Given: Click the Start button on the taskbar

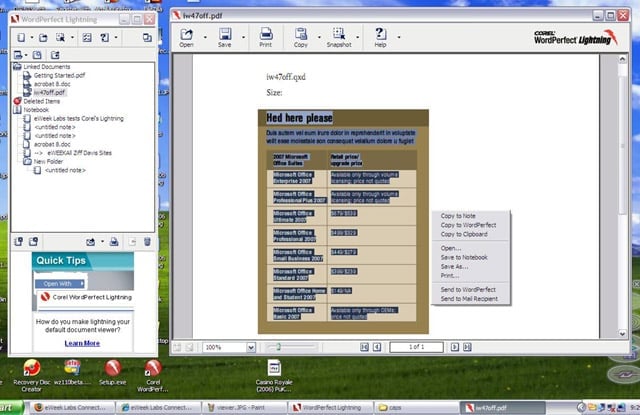Looking at the screenshot, I should [x=10, y=407].
